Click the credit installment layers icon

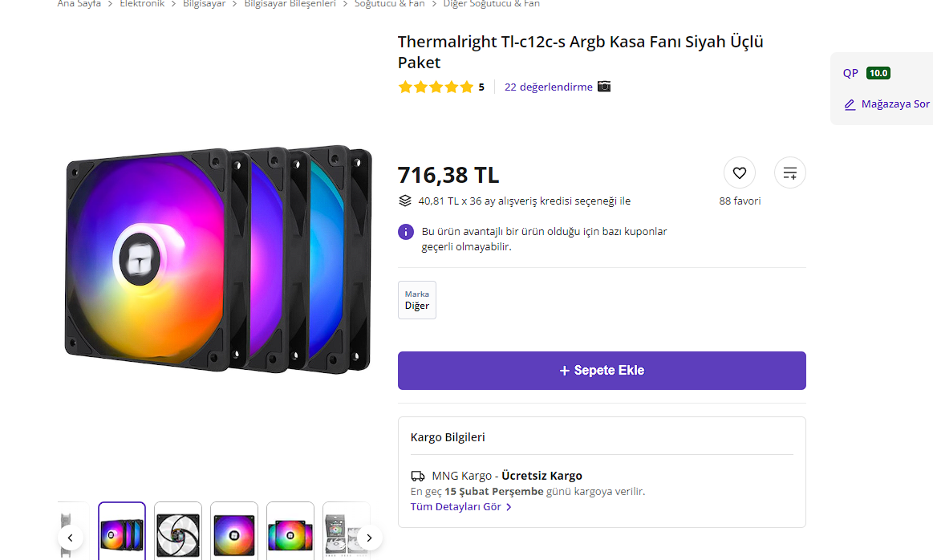(405, 201)
